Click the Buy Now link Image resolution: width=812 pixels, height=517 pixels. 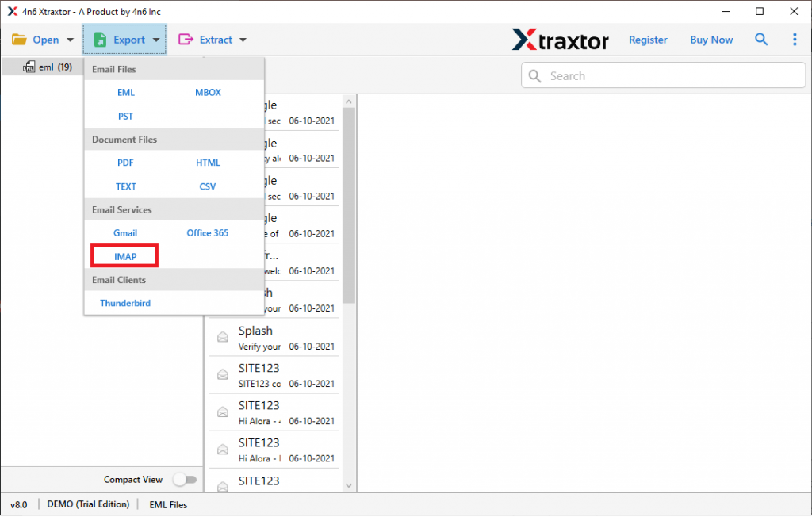(x=710, y=39)
